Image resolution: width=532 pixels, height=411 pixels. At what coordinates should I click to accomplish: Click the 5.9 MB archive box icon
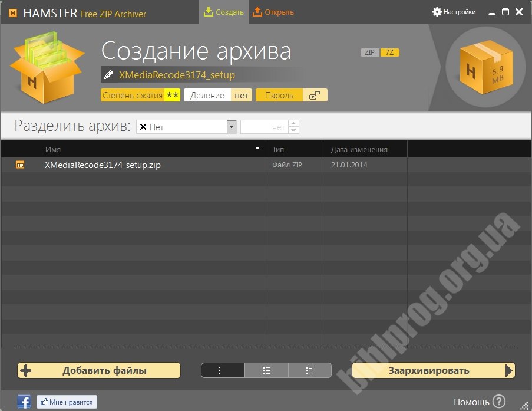pyautogui.click(x=486, y=67)
